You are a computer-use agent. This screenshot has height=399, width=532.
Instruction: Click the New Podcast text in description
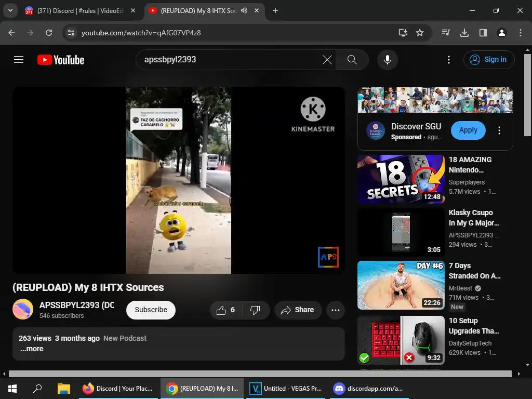pos(125,338)
